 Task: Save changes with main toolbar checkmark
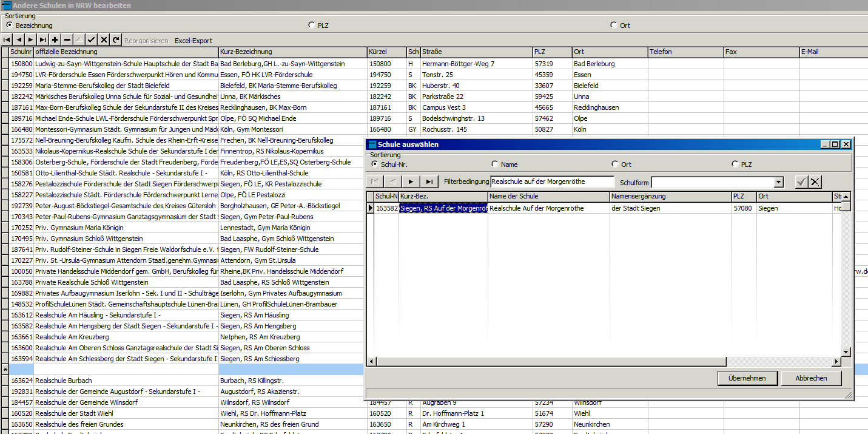(92, 40)
